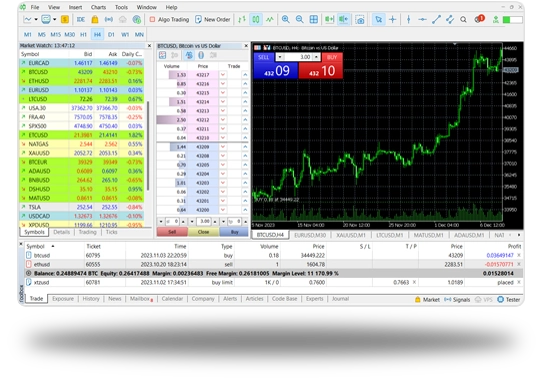Click the tile windows grid icon
The height and width of the screenshot is (383, 540).
click(x=313, y=20)
